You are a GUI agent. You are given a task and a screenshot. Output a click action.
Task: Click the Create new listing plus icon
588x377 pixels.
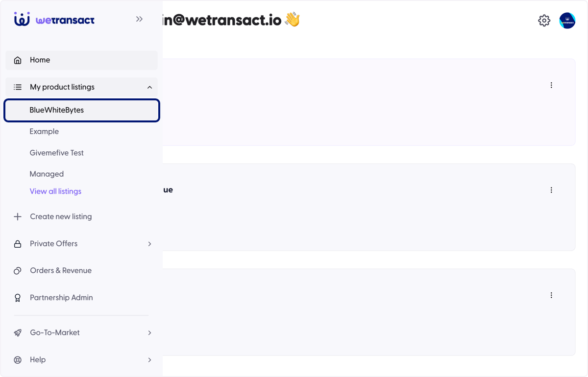[18, 216]
